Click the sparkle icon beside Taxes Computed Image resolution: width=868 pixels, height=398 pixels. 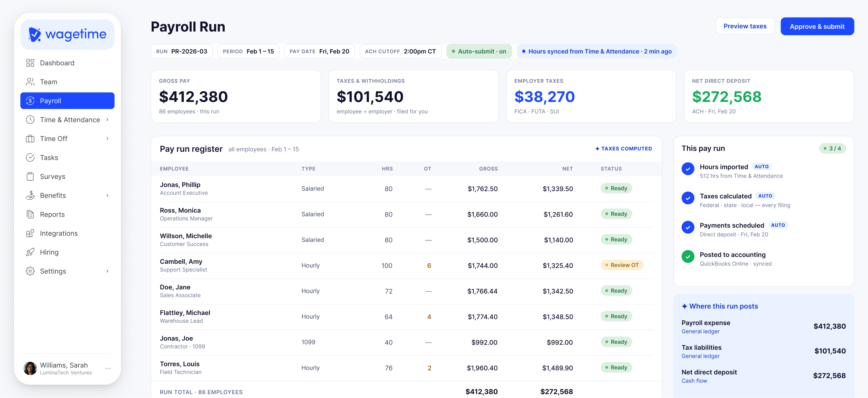tap(598, 149)
